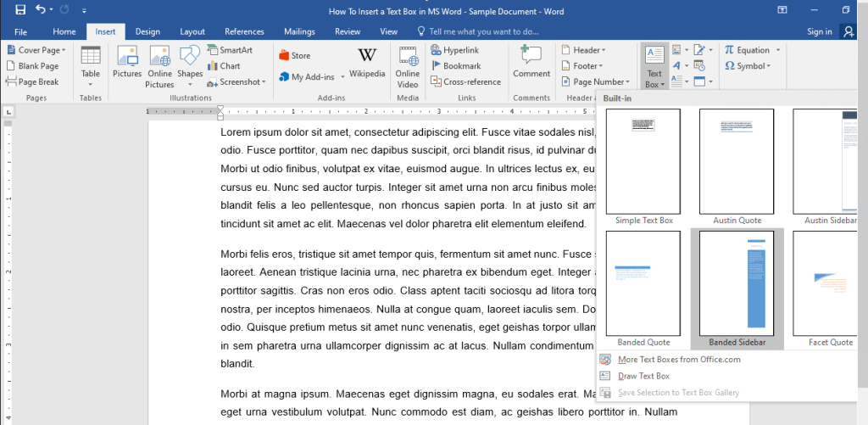Switch to the Layout tab

pyautogui.click(x=192, y=31)
